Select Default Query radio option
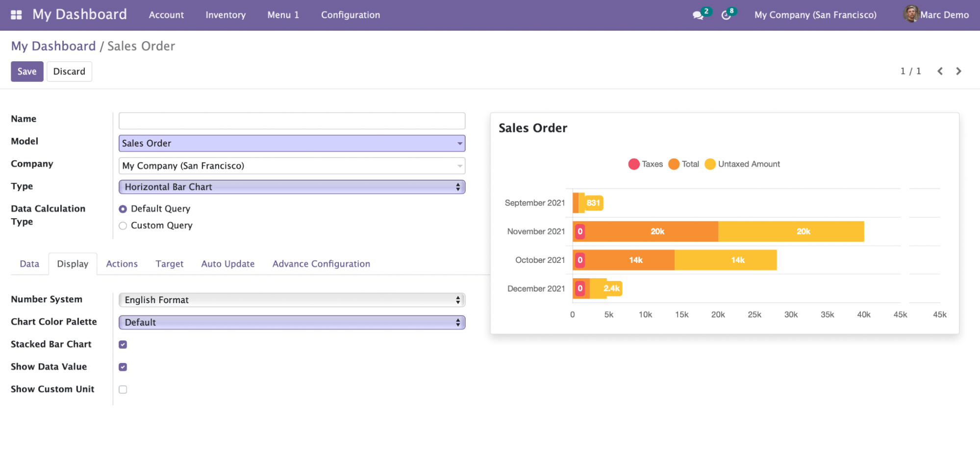The width and height of the screenshot is (980, 468). click(123, 209)
